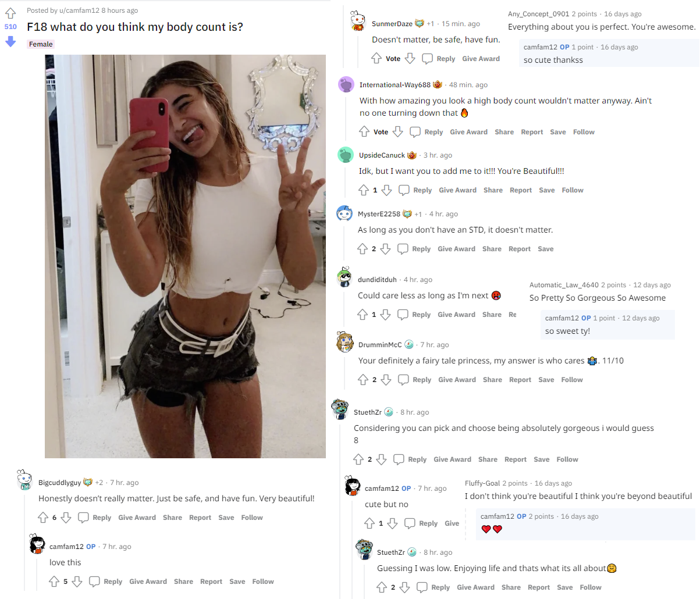The height and width of the screenshot is (599, 700).
Task: Open the selfie post image
Action: click(185, 256)
